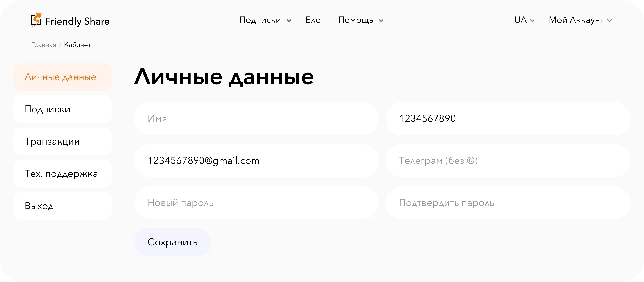The image size is (644, 282).
Task: Click the Friendly Share logo icon
Action: pyautogui.click(x=36, y=20)
